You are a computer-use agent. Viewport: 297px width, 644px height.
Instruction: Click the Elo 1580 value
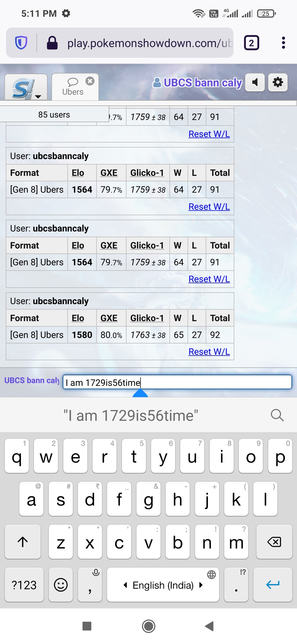click(82, 335)
